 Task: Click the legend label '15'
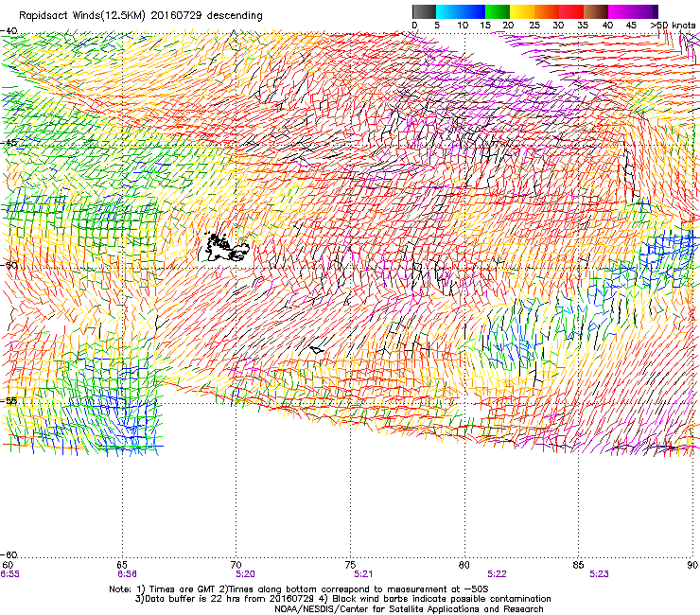[x=485, y=26]
